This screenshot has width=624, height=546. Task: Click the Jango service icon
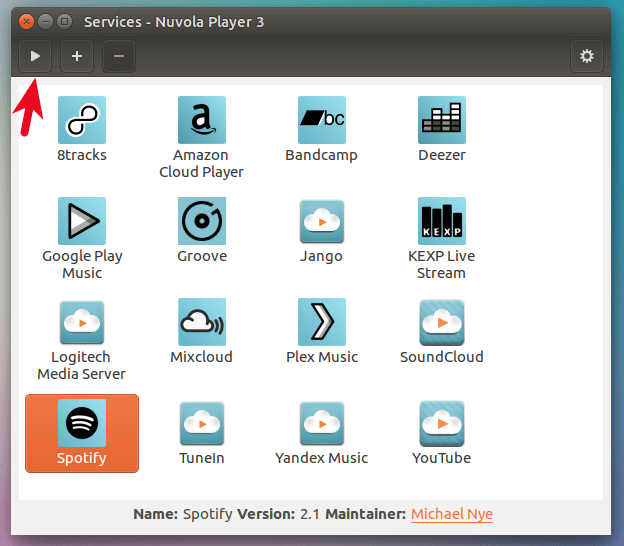coord(321,222)
